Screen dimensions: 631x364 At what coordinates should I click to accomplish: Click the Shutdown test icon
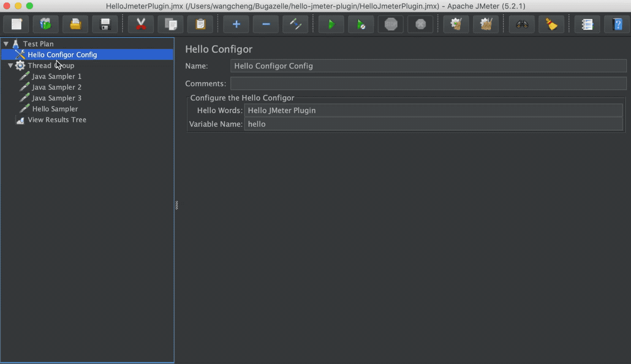coord(420,24)
